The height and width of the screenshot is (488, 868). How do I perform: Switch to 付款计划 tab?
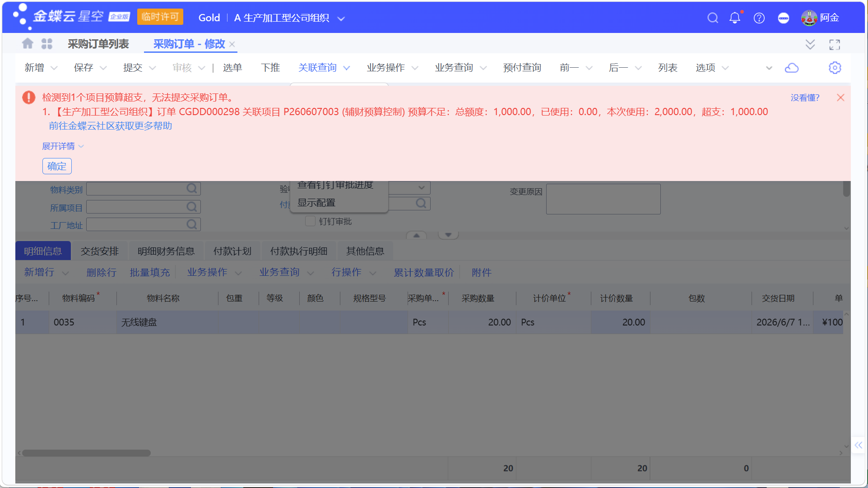232,251
